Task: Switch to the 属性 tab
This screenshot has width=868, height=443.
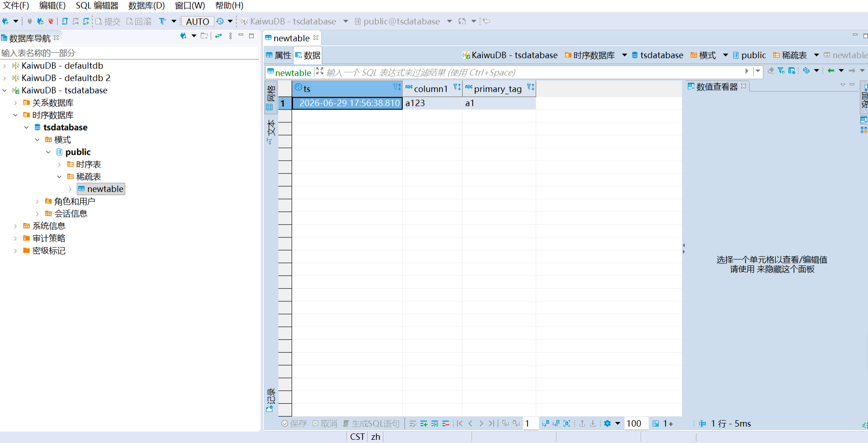Action: (x=278, y=55)
